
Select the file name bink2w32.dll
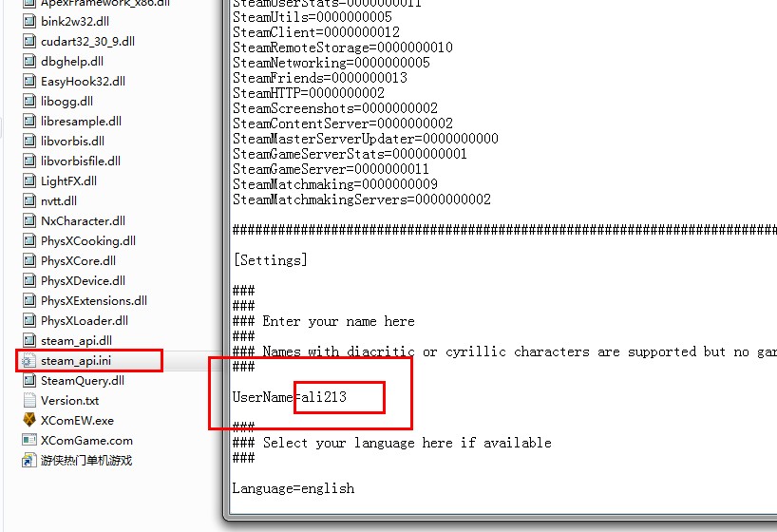75,21
